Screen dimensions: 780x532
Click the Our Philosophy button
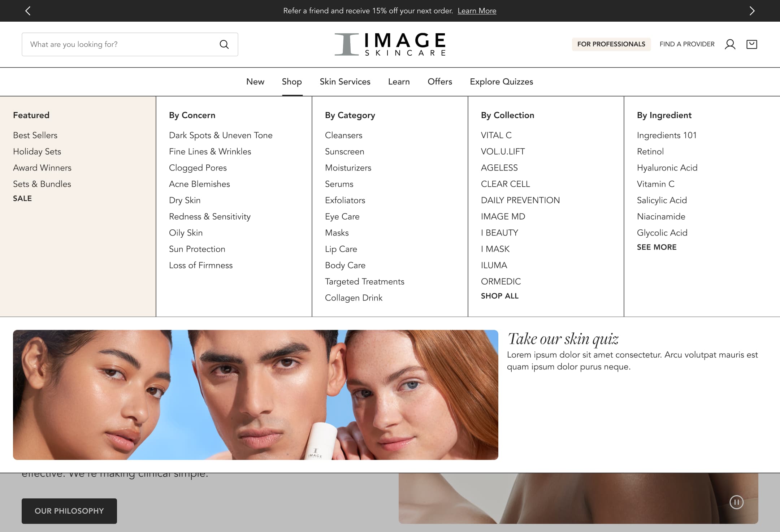(x=69, y=511)
